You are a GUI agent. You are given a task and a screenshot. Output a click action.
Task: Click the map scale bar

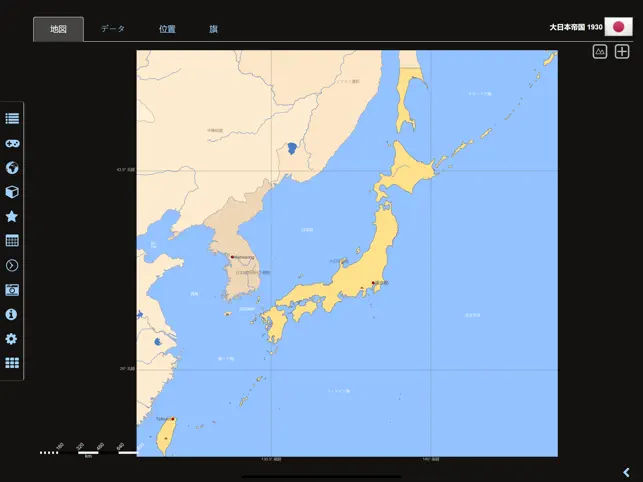click(88, 451)
